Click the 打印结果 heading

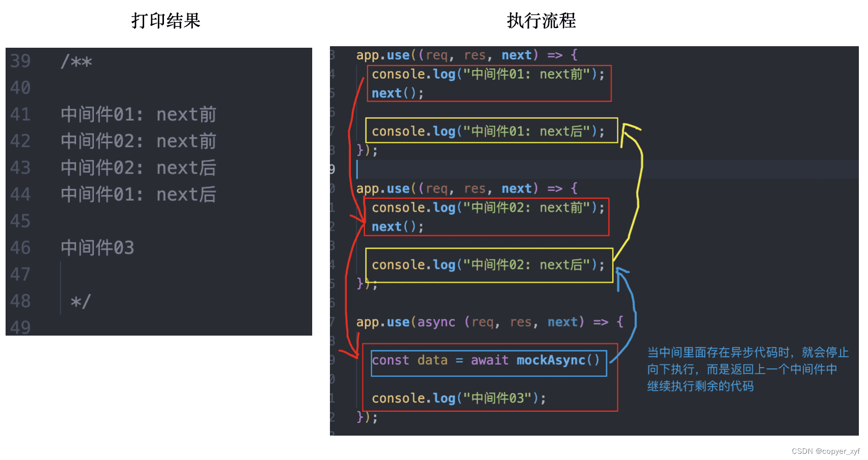(165, 21)
